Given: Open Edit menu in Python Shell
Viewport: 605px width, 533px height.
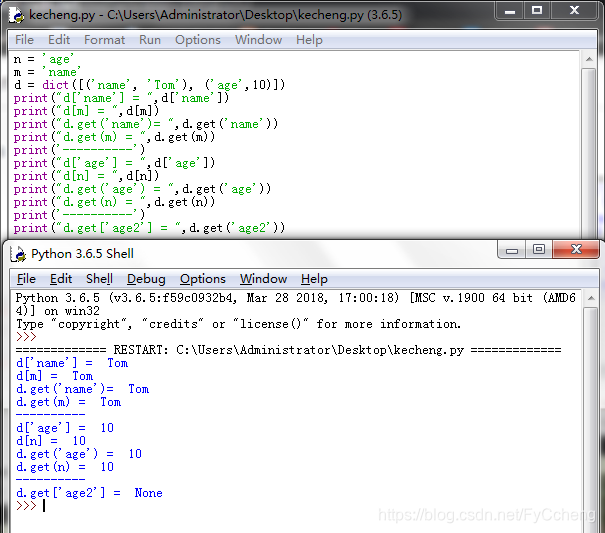Looking at the screenshot, I should 61,279.
